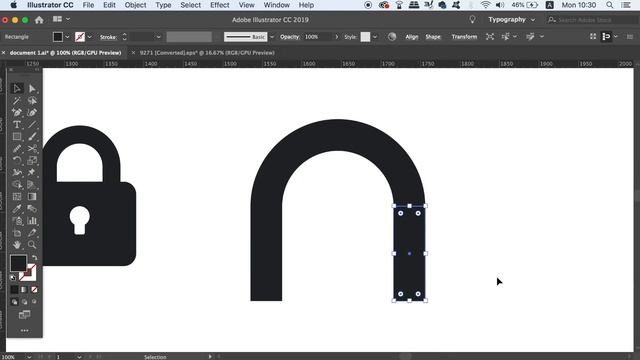Swap fill and stroke colors

[x=34, y=258]
